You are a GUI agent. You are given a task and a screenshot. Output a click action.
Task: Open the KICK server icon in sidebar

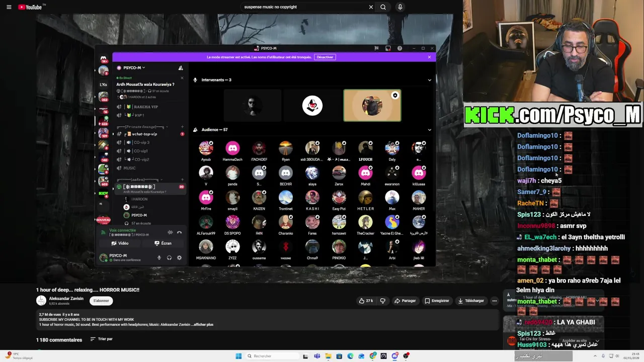[104, 194]
